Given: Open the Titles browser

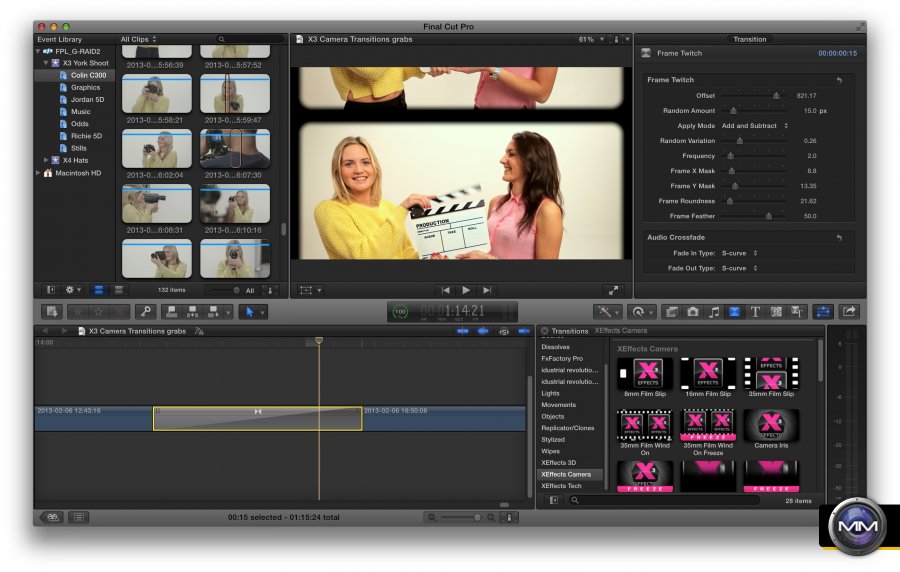Looking at the screenshot, I should [x=755, y=312].
